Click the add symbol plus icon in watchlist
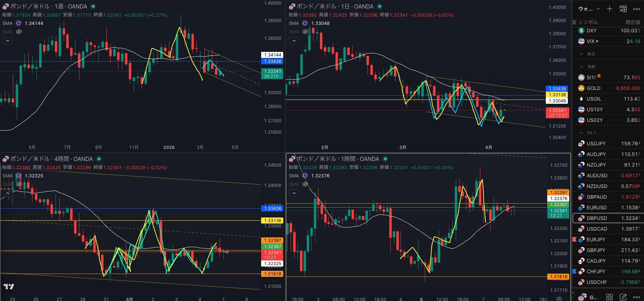644x301 pixels. point(609,9)
